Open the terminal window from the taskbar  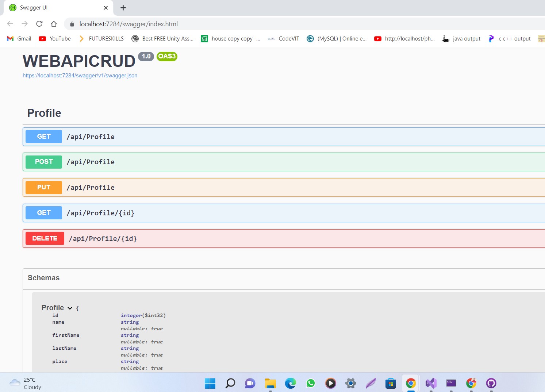click(451, 383)
